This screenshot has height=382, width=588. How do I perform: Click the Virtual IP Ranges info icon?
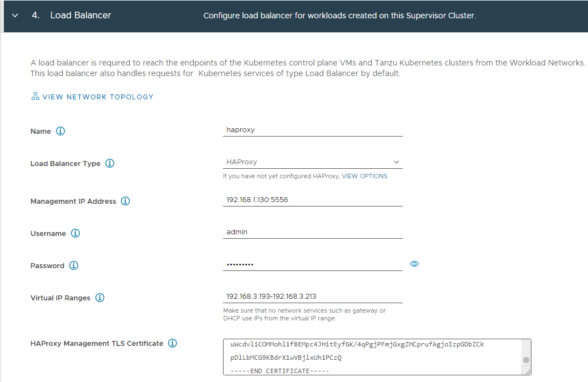pos(100,298)
